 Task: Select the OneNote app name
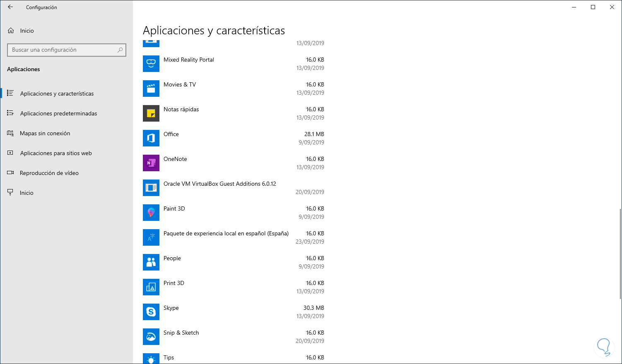175,159
